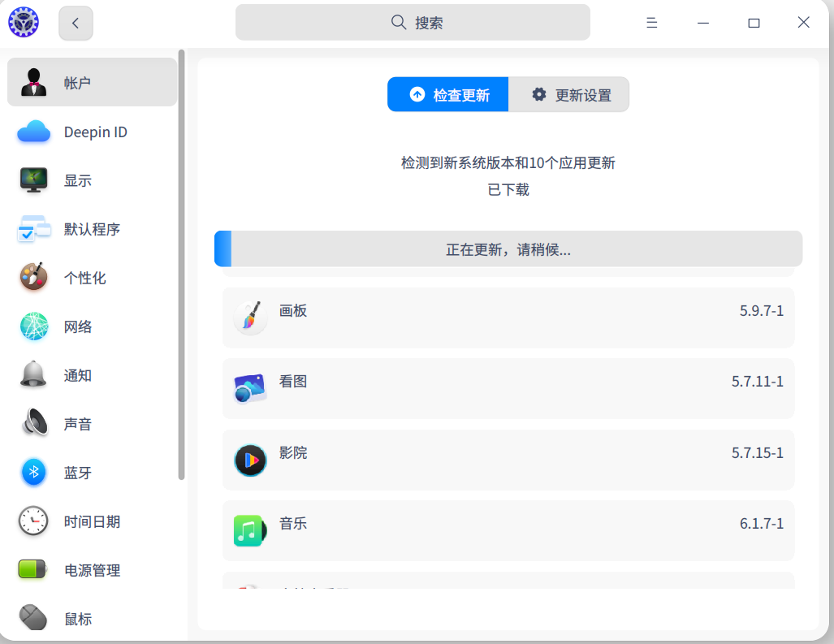Maximize the Control Center window
The image size is (834, 644).
754,23
